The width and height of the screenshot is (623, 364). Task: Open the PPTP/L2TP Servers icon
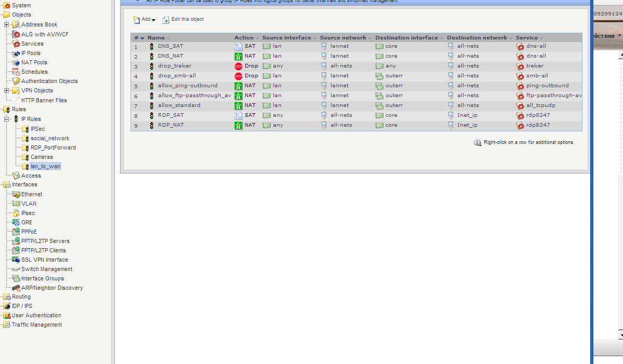click(x=16, y=241)
